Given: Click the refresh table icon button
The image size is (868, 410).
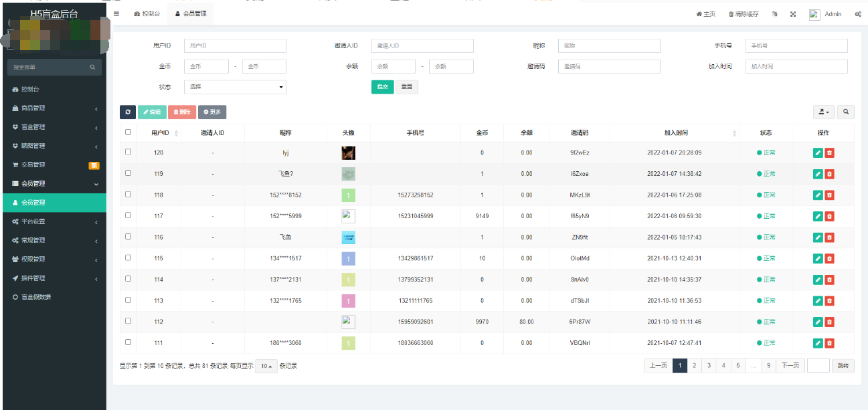Looking at the screenshot, I should coord(128,112).
